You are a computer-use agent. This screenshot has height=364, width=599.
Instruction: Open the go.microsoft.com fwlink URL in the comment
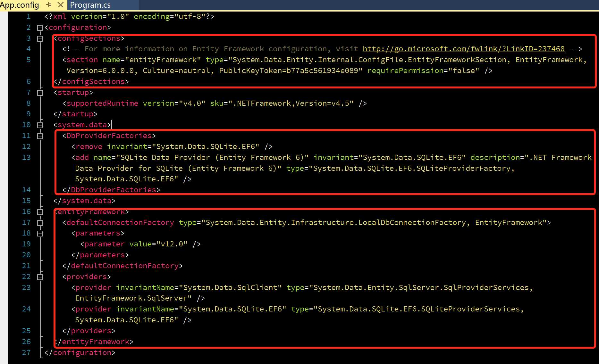[x=463, y=49]
